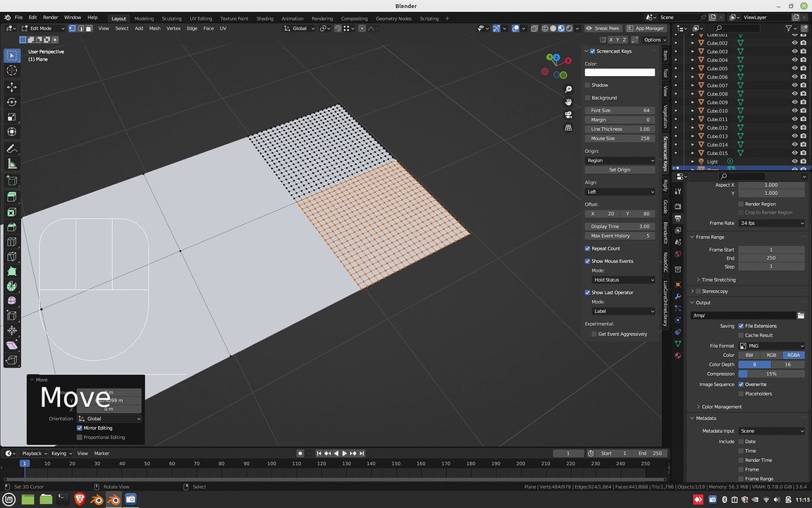Viewport: 812px width, 508px height.
Task: Choose the Bevel tool
Action: click(x=12, y=226)
